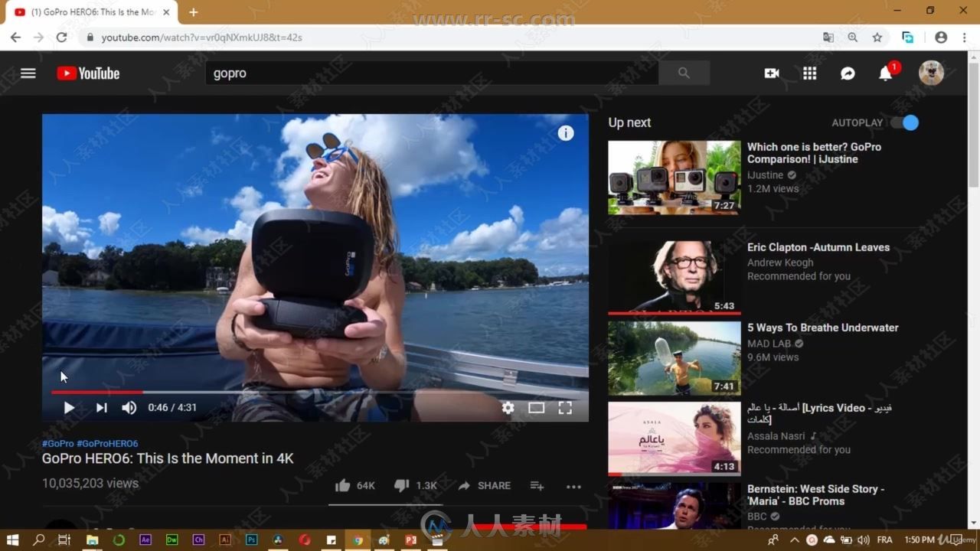Close the GoPro HERO6 tab
The height and width of the screenshot is (551, 980).
(166, 12)
